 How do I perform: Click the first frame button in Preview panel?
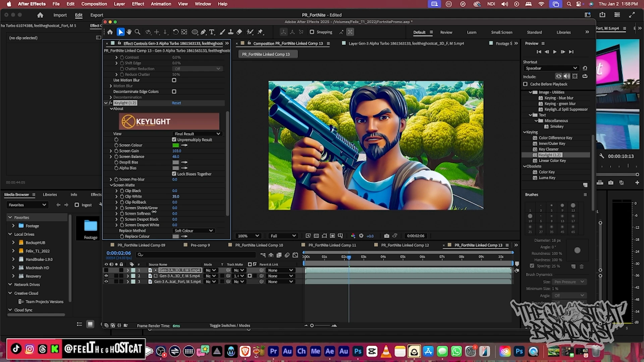point(539,52)
